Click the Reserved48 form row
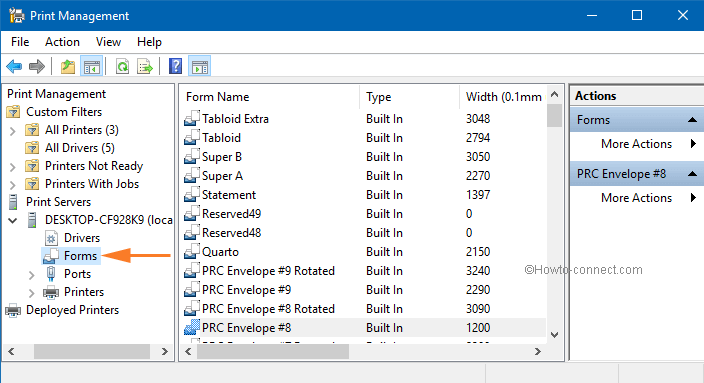 pyautogui.click(x=364, y=233)
